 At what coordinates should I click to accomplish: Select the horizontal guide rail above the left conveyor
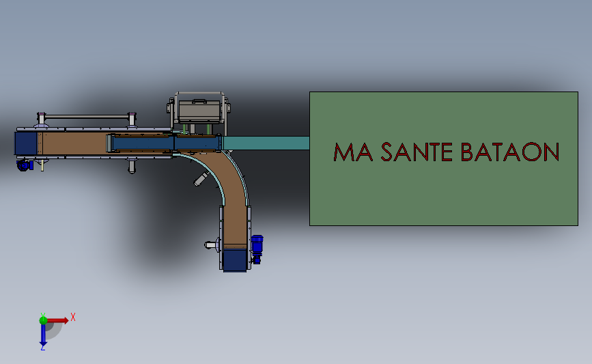pos(87,117)
